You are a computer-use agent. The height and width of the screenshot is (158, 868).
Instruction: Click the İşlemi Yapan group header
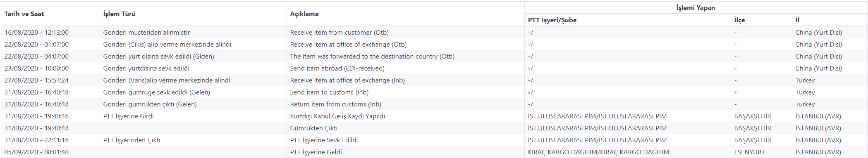[696, 8]
